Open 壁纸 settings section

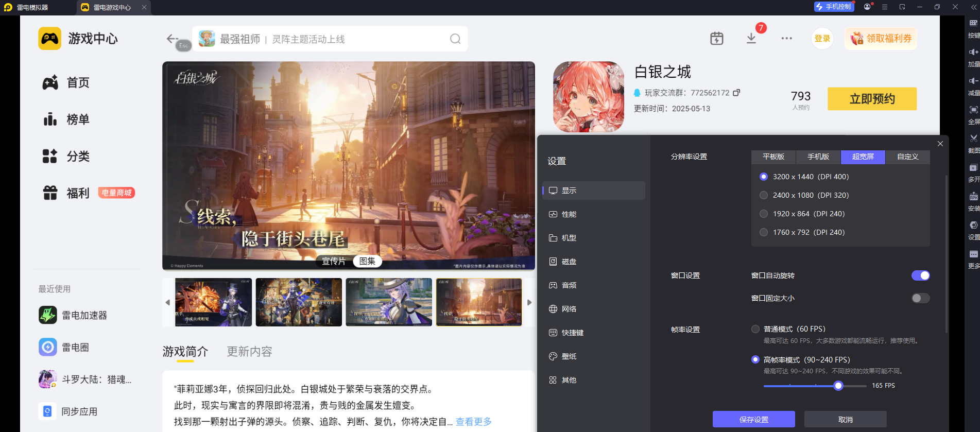coord(594,356)
